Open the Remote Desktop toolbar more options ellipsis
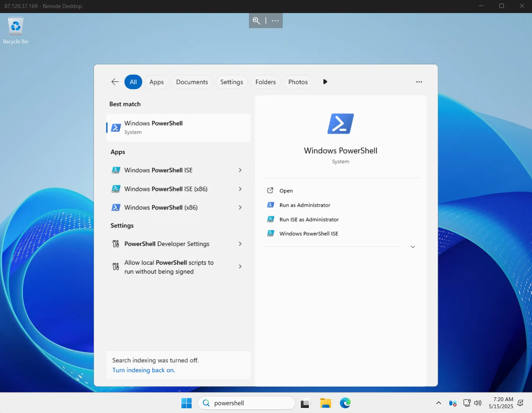Screen dimensions: 532x413 point(275,20)
